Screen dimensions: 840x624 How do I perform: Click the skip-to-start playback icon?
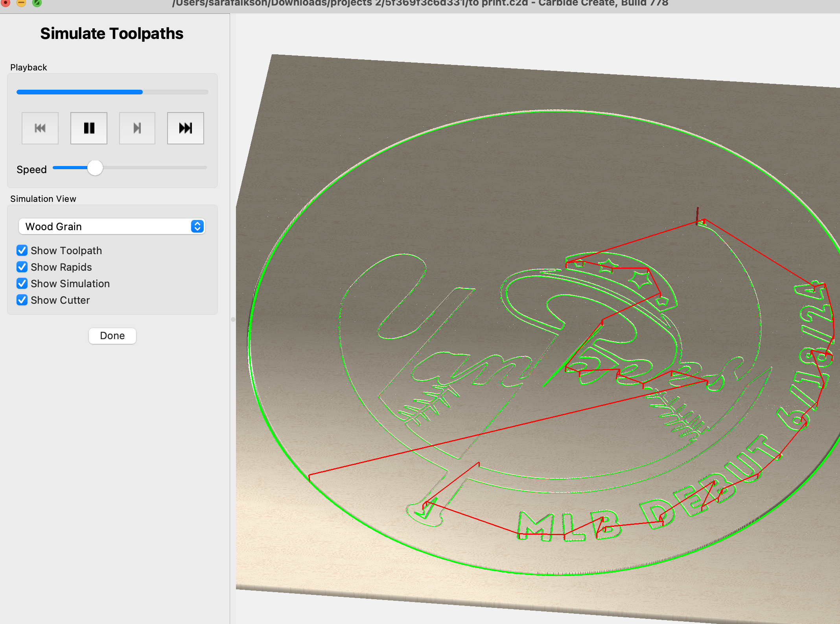coord(40,128)
